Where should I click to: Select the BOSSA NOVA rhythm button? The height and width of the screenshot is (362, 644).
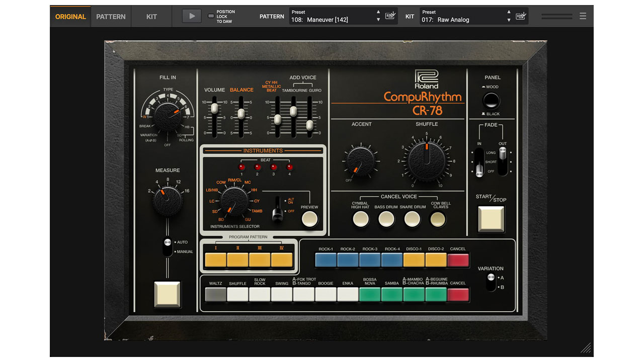[x=370, y=294]
